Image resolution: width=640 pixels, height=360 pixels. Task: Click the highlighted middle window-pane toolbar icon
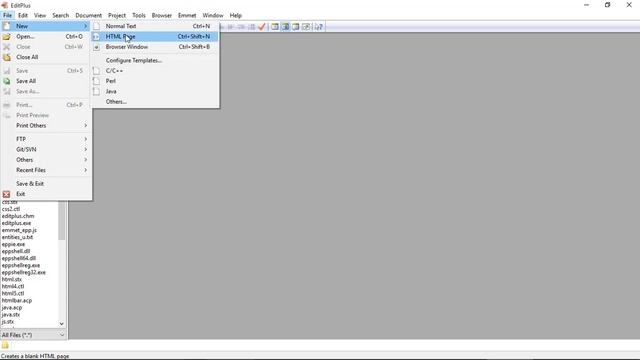285,27
